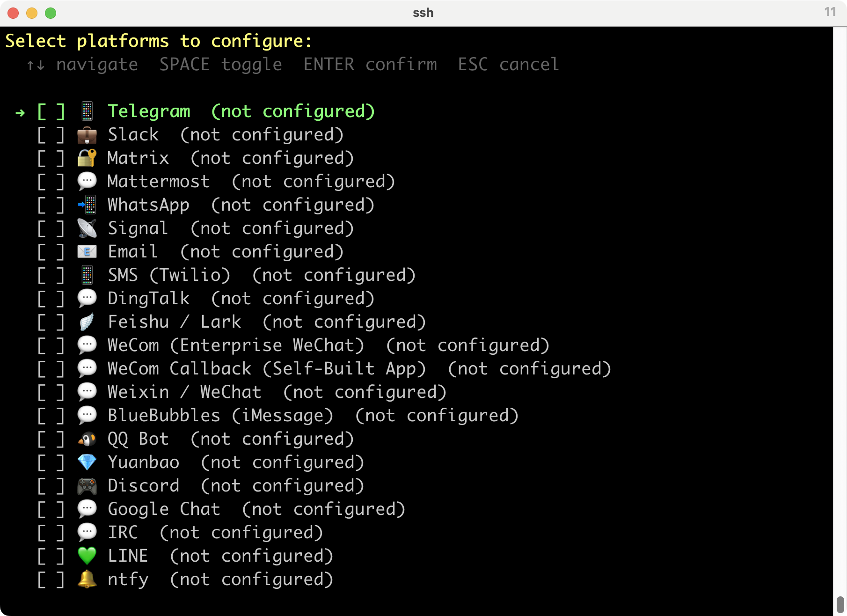Click the bubble icon beside BlueBubbles (iMessage)
This screenshot has width=847, height=616.
click(87, 416)
